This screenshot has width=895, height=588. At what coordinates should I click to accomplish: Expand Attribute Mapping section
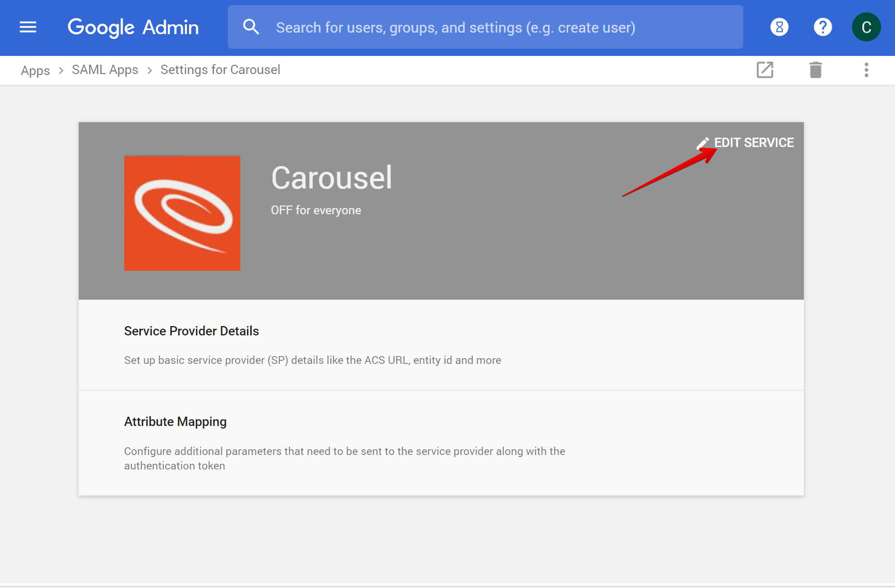pos(441,443)
